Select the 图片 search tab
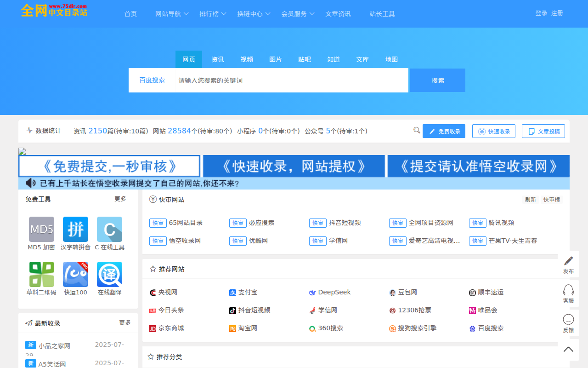This screenshot has height=368, width=588. (x=276, y=59)
